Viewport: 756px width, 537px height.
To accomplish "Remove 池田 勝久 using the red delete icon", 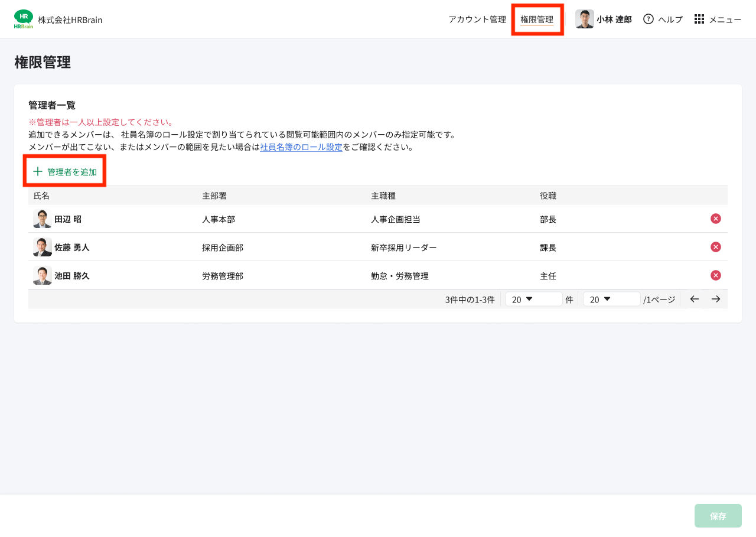I will (x=715, y=275).
